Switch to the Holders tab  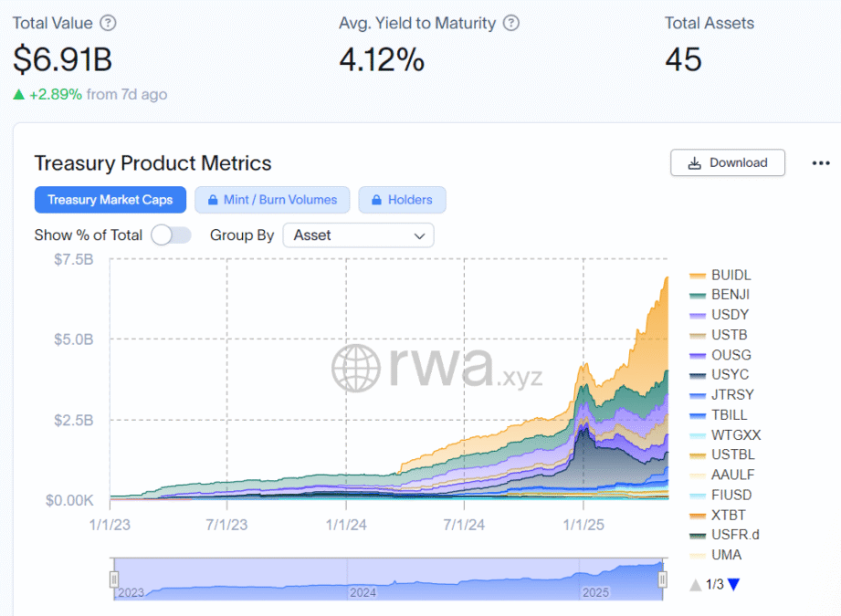click(x=403, y=200)
